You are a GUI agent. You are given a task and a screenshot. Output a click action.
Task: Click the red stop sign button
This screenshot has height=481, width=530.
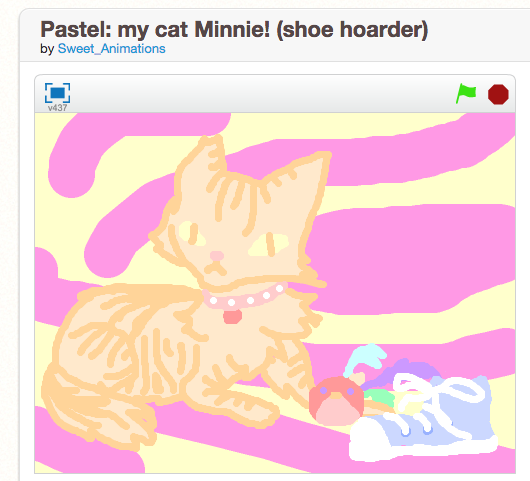(x=498, y=94)
